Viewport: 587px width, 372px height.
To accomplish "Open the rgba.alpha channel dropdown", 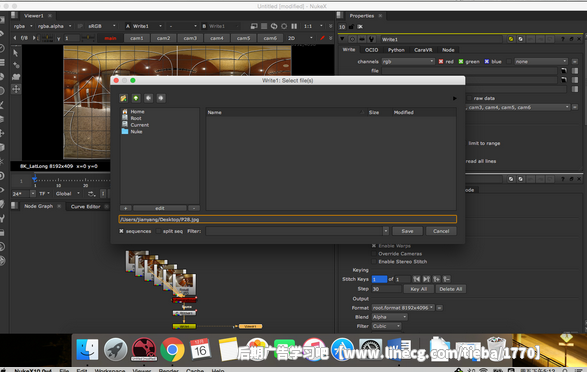I will 54,26.
